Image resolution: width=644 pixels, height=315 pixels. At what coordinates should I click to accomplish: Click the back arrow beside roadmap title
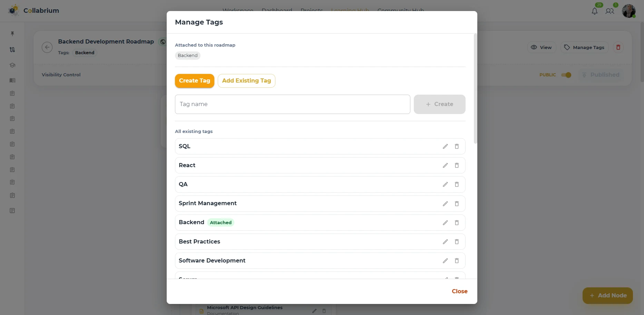[x=47, y=47]
